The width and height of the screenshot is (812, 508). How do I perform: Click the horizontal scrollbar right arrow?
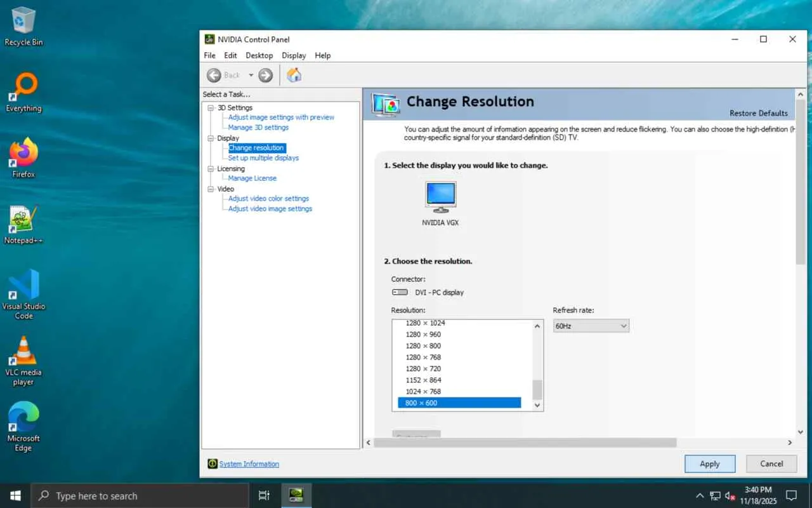pyautogui.click(x=790, y=443)
